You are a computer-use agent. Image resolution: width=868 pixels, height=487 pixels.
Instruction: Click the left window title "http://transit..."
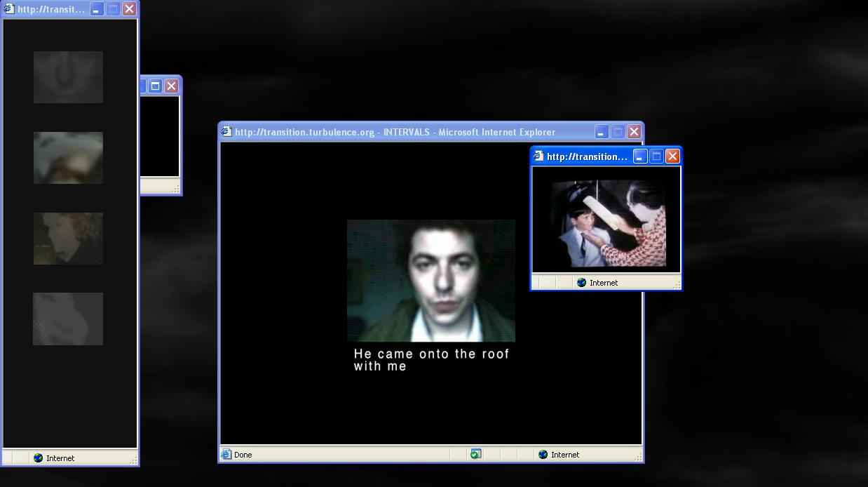pyautogui.click(x=51, y=9)
